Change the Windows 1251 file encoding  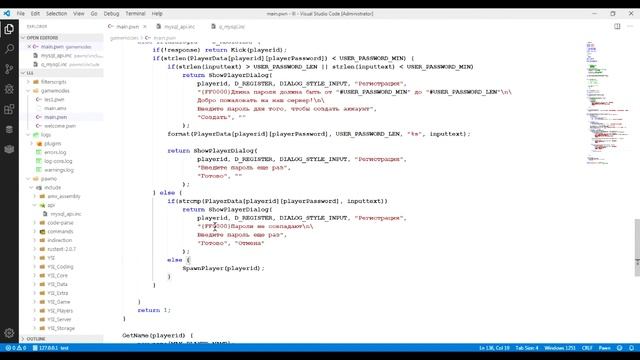click(560, 348)
